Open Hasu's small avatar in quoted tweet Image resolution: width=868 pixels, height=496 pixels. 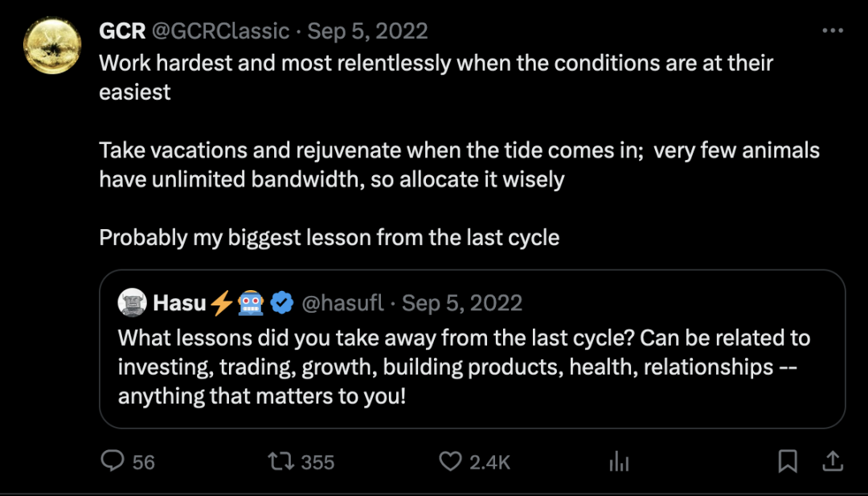pos(132,302)
